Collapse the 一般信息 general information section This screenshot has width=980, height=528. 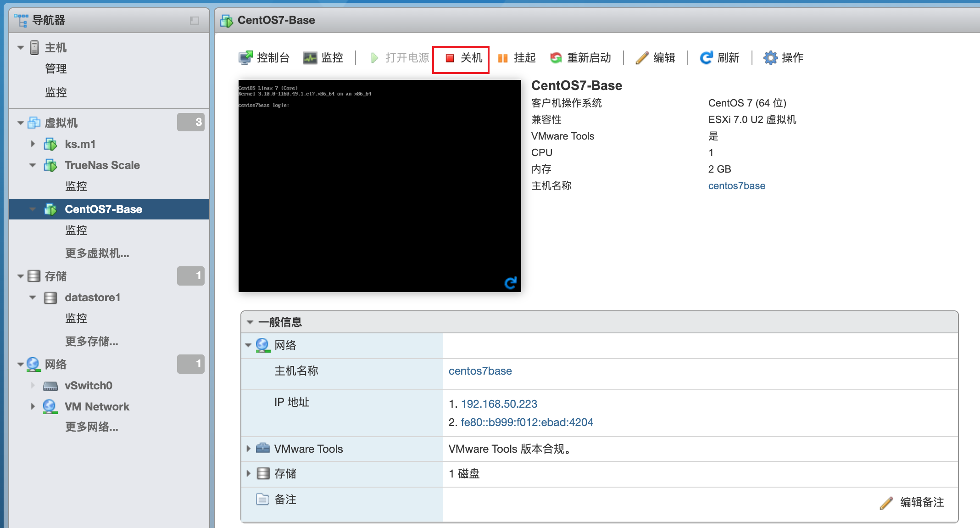[x=250, y=322]
